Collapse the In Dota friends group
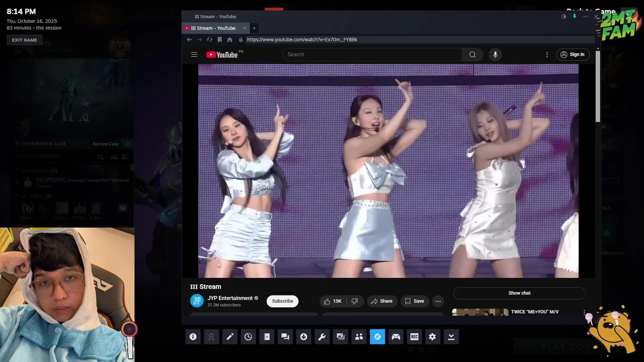The width and height of the screenshot is (644, 362). point(18,196)
